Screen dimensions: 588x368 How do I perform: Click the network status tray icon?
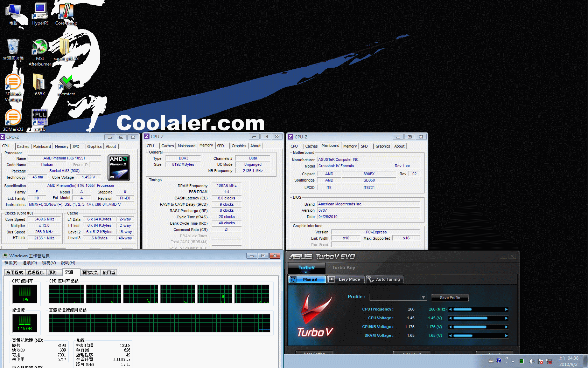(x=549, y=361)
